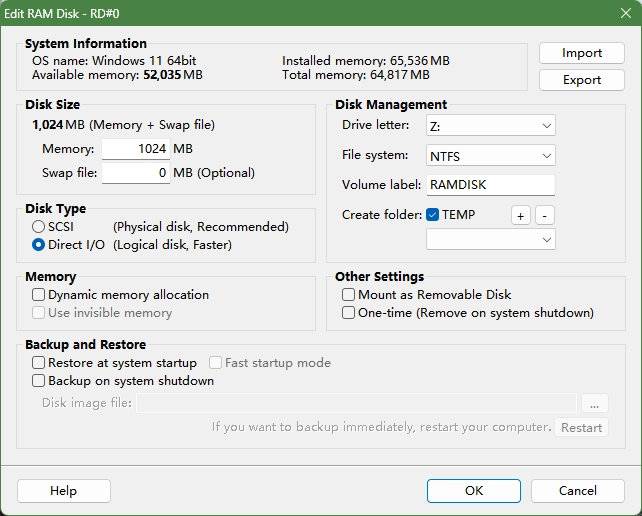The height and width of the screenshot is (516, 642).
Task: Click the minus button to remove folder
Action: click(544, 215)
